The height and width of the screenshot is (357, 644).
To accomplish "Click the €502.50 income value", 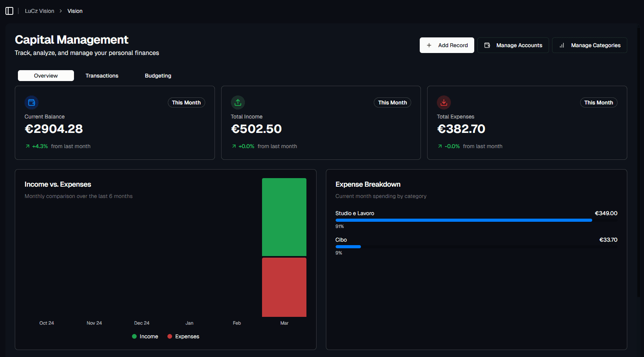I will (x=256, y=129).
